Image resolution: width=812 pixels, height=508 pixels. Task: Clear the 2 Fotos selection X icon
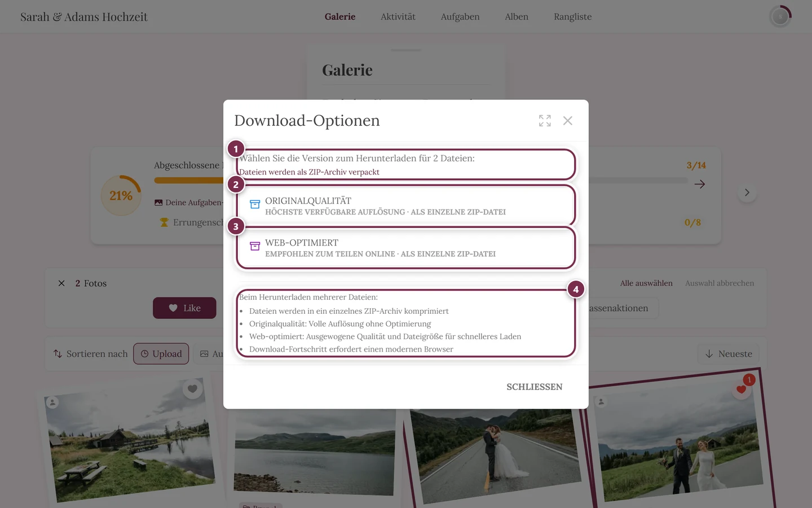(61, 283)
